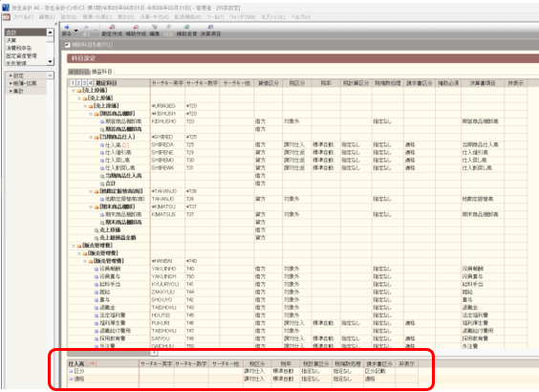The image size is (539, 392).
Task: Click the folder icon of [期末商品棚卸]
Action: 97,207
